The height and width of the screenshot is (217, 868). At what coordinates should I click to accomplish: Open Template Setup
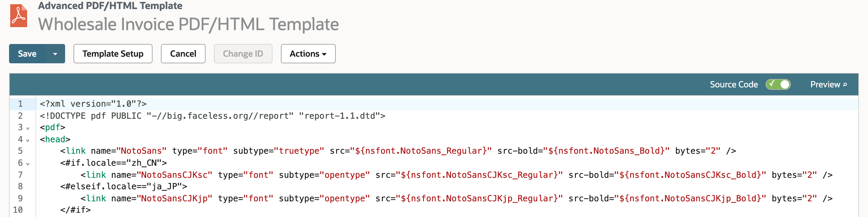(x=113, y=54)
